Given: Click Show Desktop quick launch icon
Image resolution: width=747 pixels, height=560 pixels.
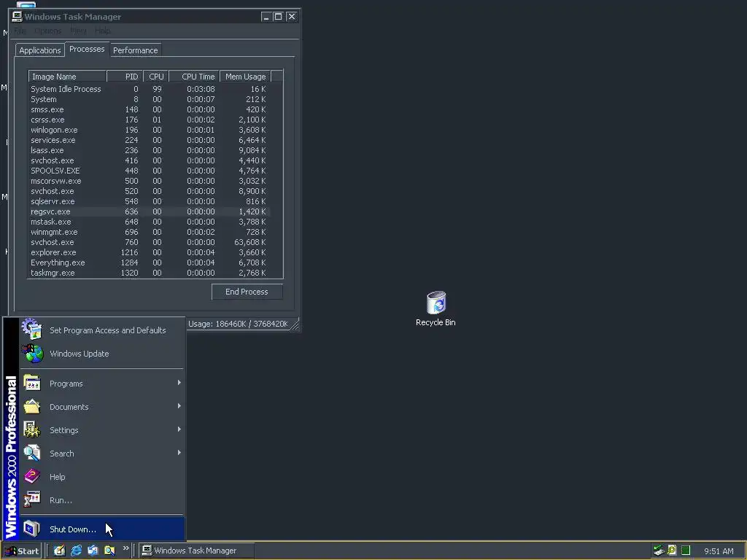Looking at the screenshot, I should 59,551.
